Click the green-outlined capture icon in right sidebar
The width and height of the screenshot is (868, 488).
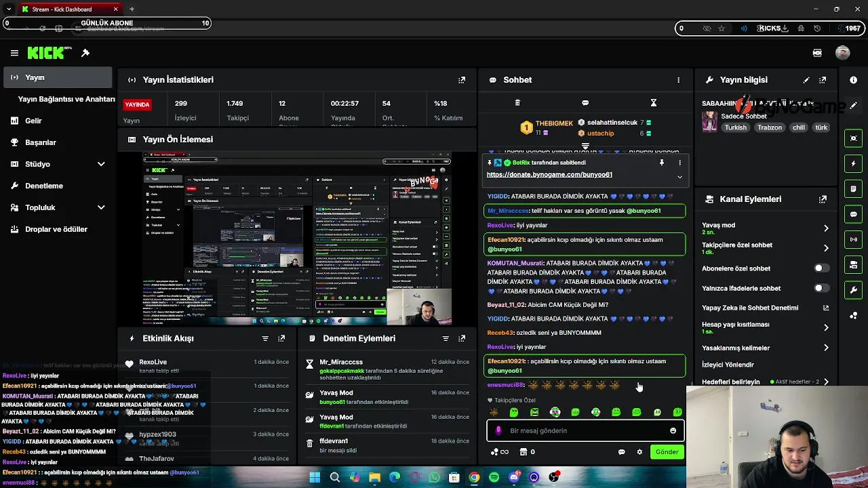pos(853,138)
